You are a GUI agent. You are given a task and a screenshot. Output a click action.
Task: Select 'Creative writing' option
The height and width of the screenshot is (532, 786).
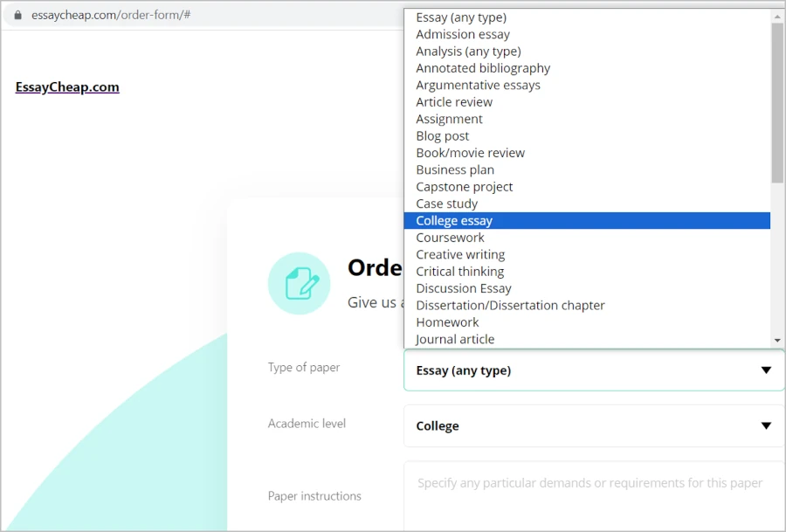click(587, 255)
